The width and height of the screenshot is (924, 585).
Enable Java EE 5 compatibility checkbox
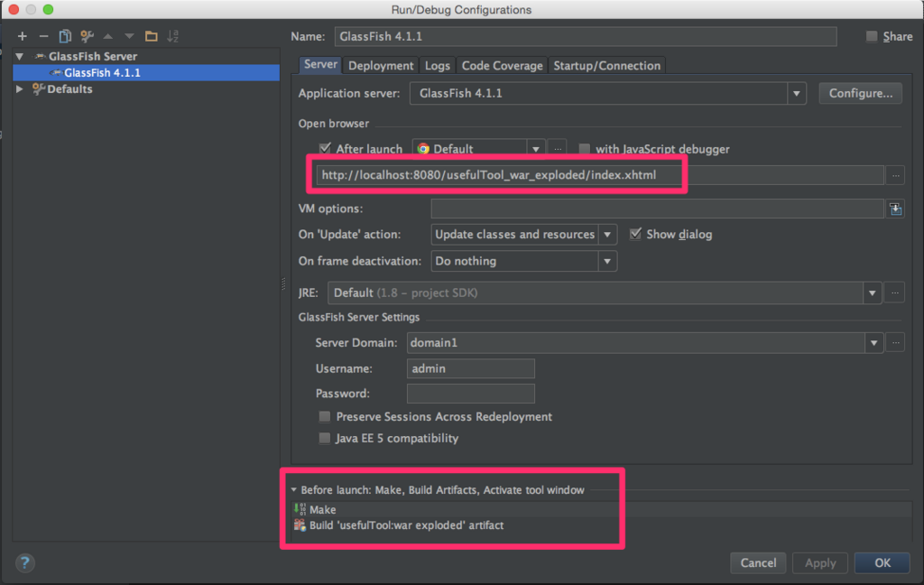pyautogui.click(x=325, y=438)
